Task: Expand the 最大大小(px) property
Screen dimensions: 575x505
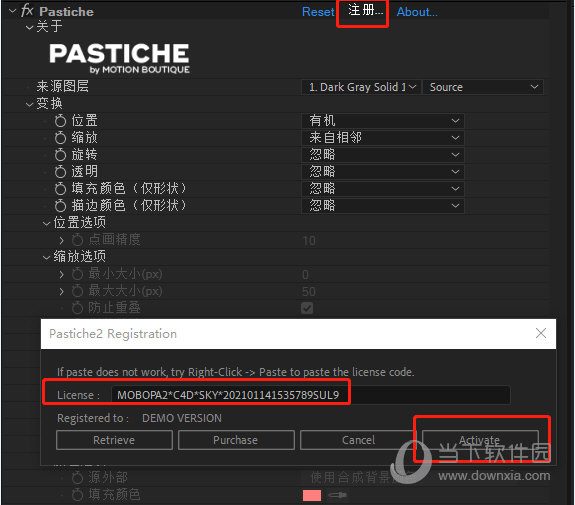Action: [x=61, y=291]
